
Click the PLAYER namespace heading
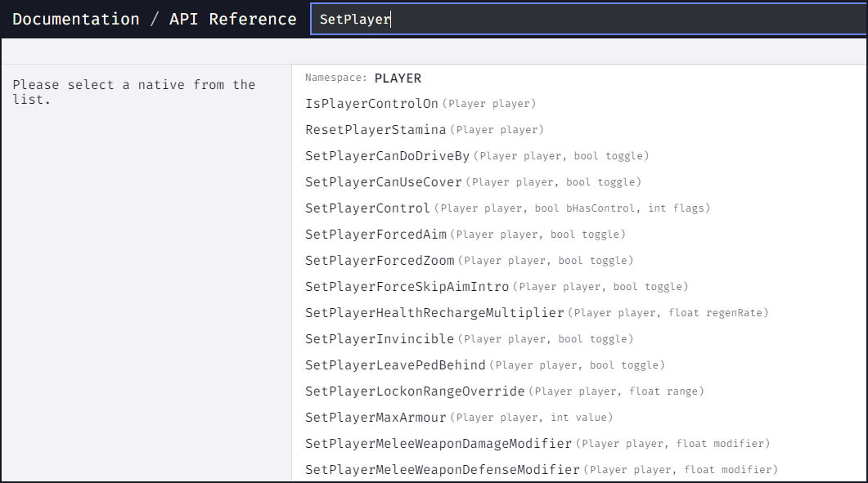[398, 78]
